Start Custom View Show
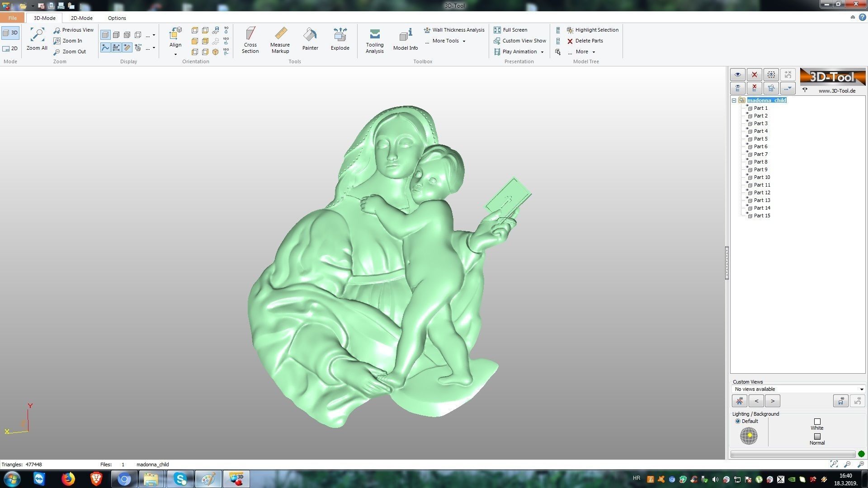 [x=520, y=41]
